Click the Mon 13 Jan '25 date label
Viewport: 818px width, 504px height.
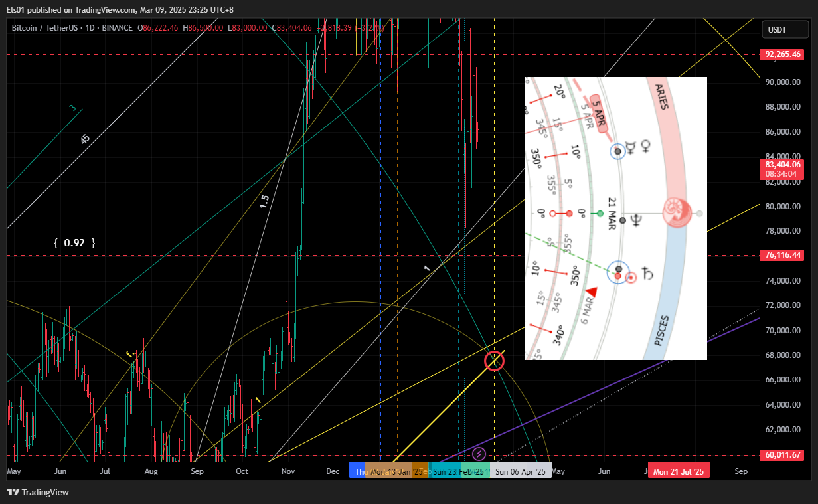point(397,471)
